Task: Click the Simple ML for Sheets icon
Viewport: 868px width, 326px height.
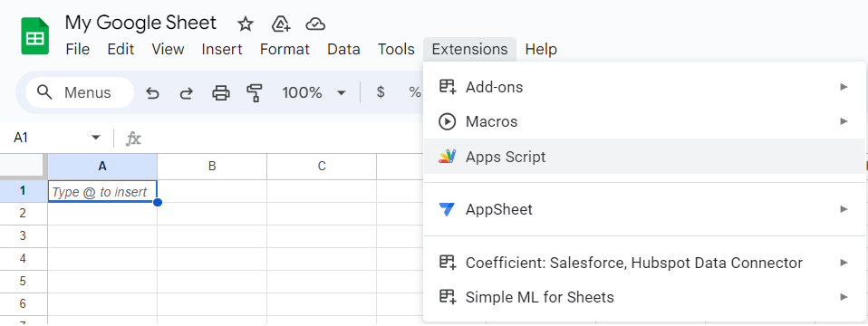Action: coord(448,297)
